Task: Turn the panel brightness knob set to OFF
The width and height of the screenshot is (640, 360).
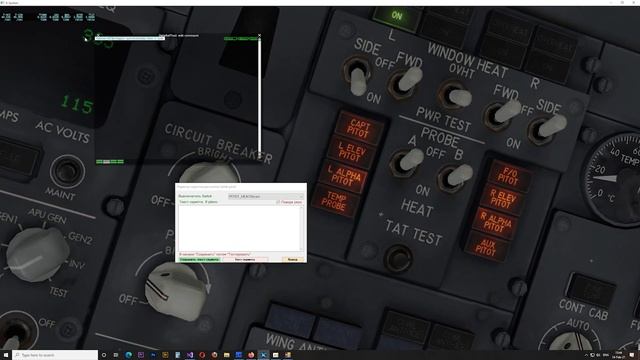Action: pyautogui.click(x=176, y=290)
